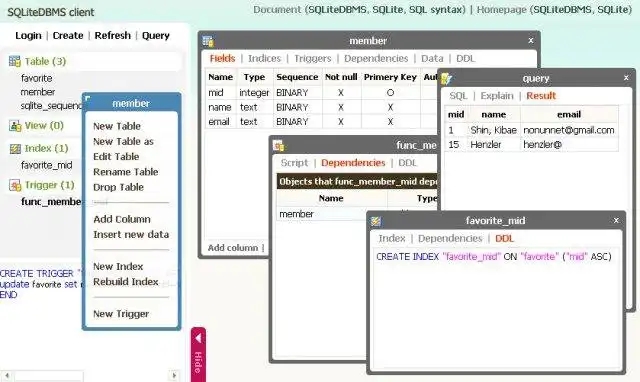Choose Add Column in context menu
Viewport: 640px width, 382px height.
(x=122, y=219)
